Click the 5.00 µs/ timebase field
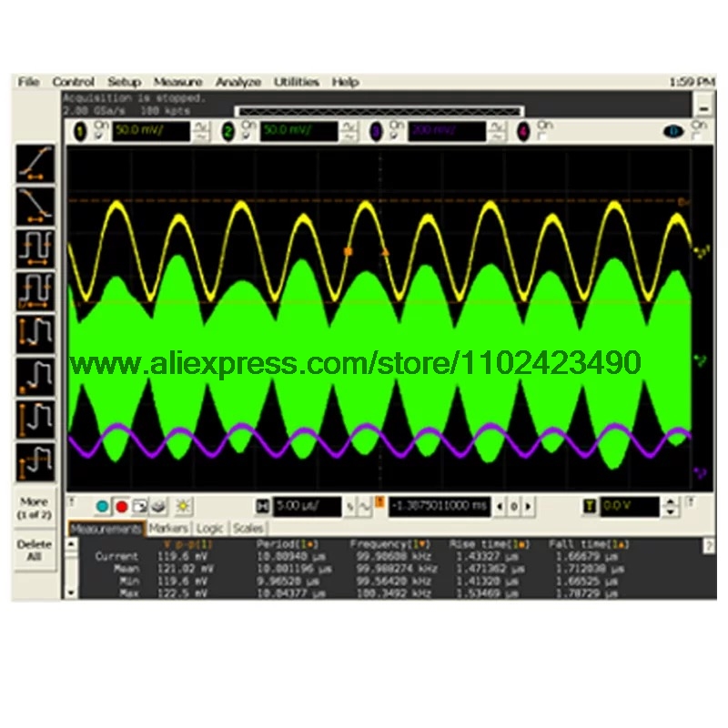Viewport: 728px width, 728px height. coord(307,507)
